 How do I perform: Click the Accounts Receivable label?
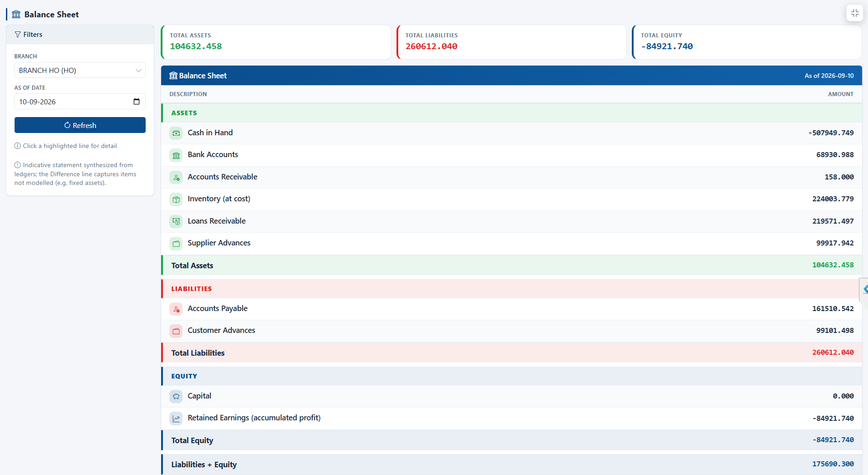point(223,177)
